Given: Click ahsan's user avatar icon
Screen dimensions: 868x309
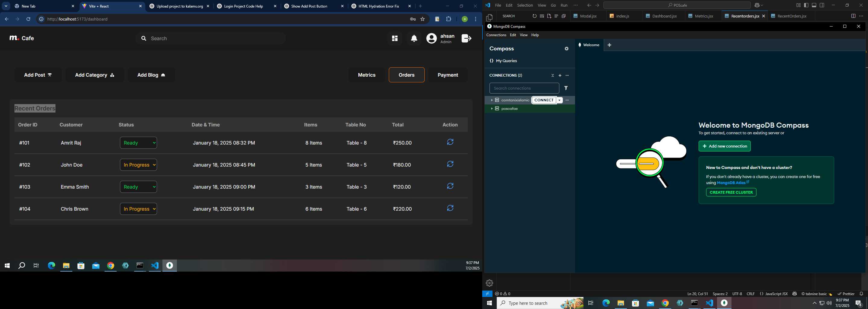Looking at the screenshot, I should click(431, 38).
